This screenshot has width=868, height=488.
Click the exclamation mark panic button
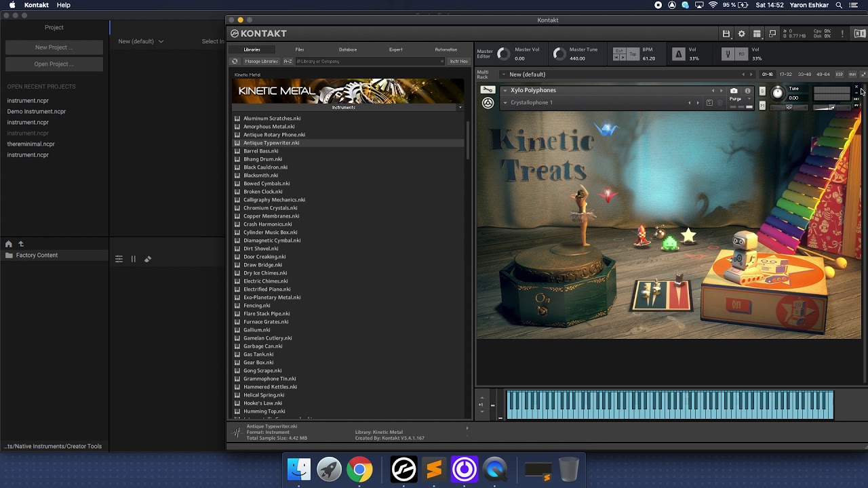[842, 34]
